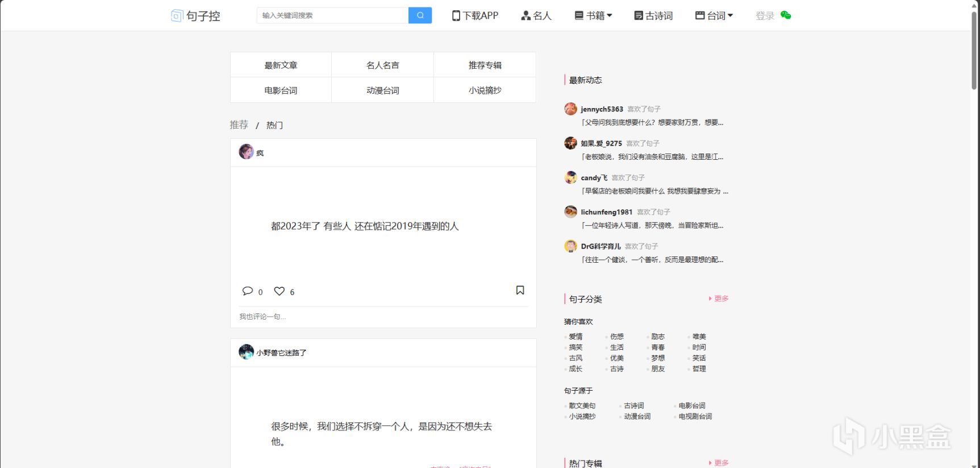Open the sentence 很多时候，我们选择不拆穿一个人
Viewport: 980px width, 468px height.
tap(382, 434)
